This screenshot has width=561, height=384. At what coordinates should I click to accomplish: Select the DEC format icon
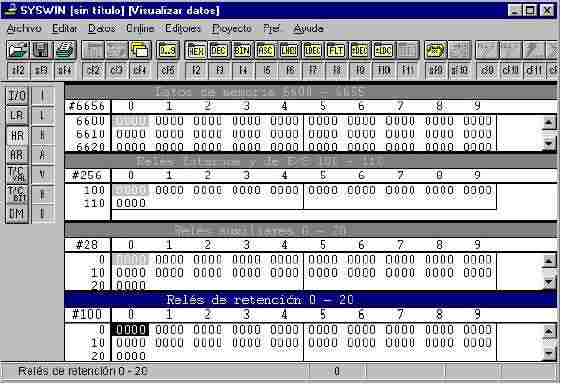tap(219, 50)
